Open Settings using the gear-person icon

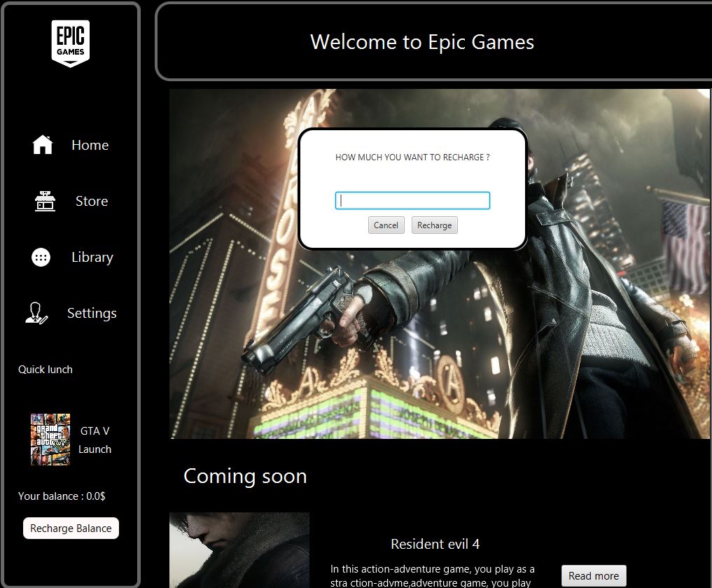[x=36, y=313]
